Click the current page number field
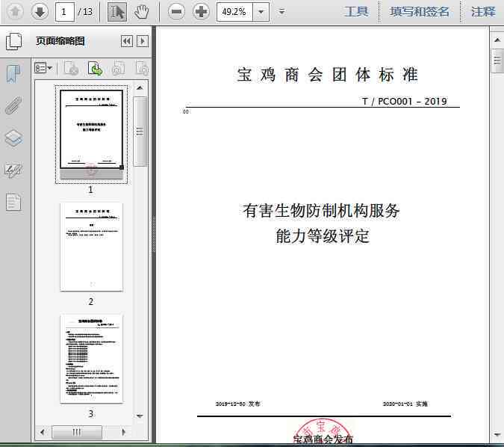This screenshot has height=447, width=504. click(x=65, y=12)
